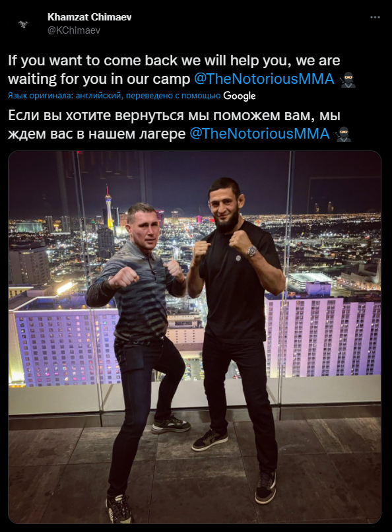Click 'переведено с помощью' translation credit text
The image size is (392, 532).
[174, 96]
